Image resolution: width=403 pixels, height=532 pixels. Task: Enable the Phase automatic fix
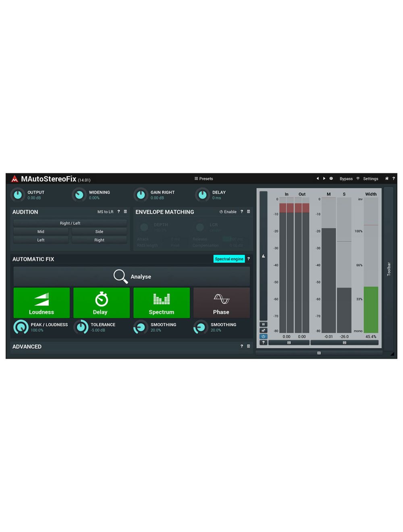coord(221,303)
